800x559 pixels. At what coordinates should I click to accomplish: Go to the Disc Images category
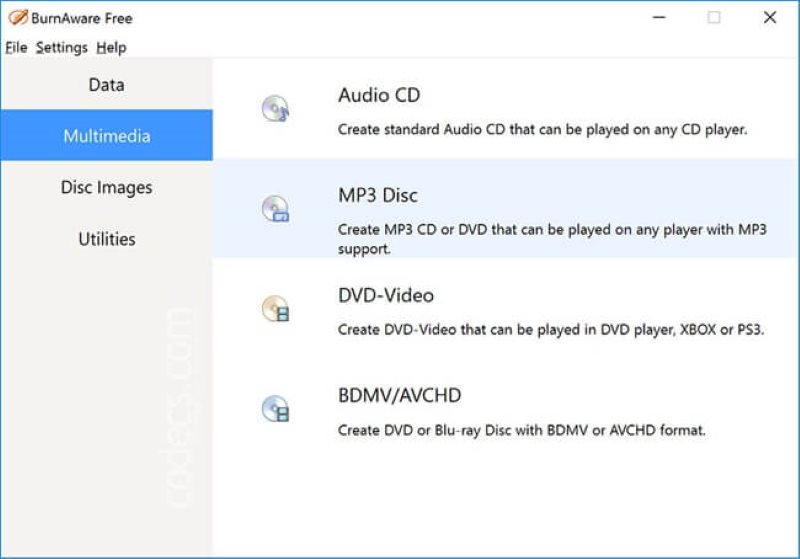(107, 187)
